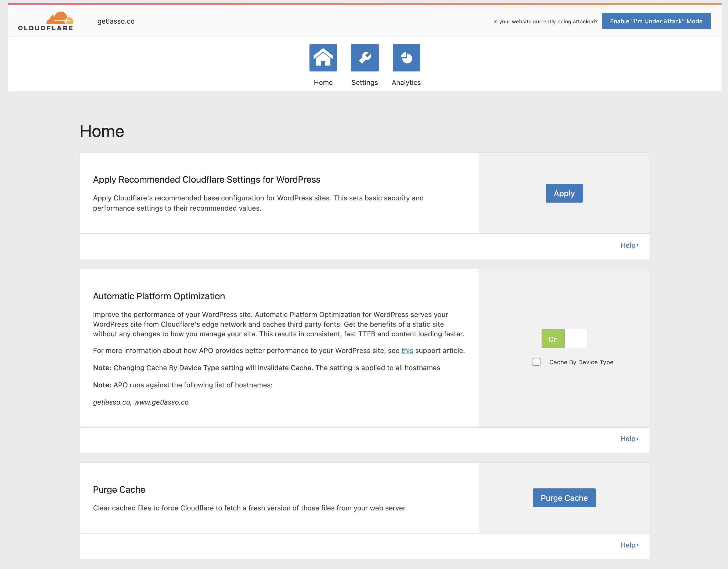Image resolution: width=728 pixels, height=569 pixels.
Task: Toggle Automatic Platform Optimization switch
Action: tap(564, 339)
